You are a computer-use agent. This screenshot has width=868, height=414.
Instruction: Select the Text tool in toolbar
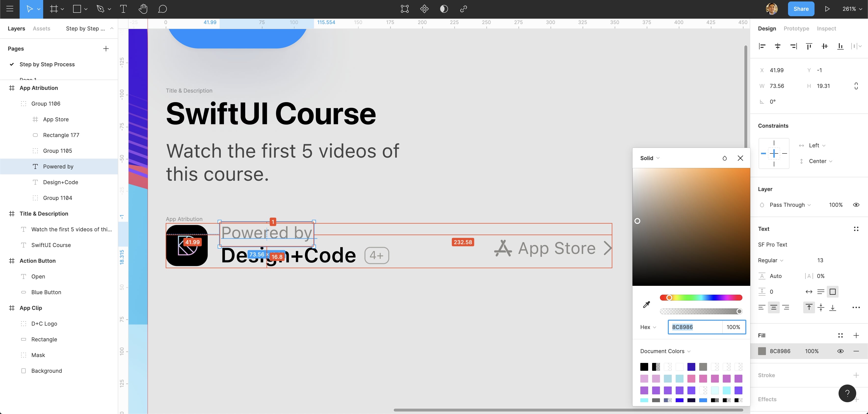pos(123,9)
